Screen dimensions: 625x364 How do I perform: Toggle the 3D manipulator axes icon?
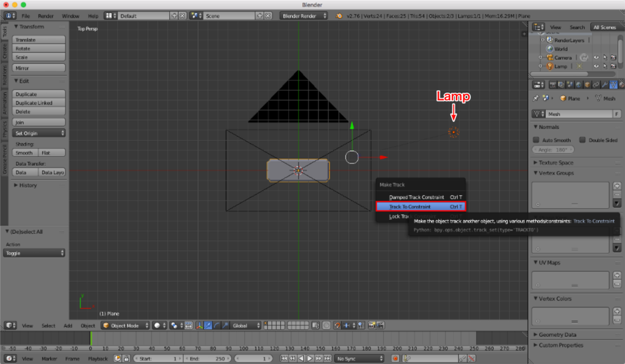[199, 326]
